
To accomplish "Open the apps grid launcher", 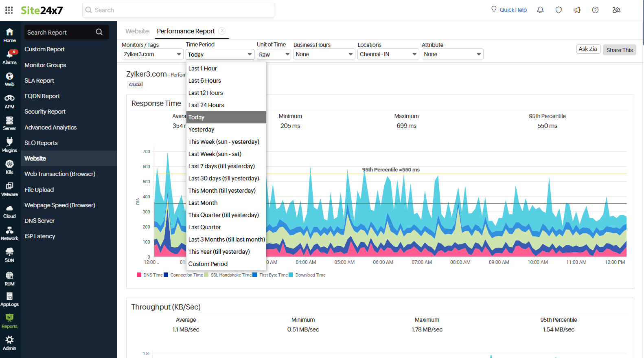I will pyautogui.click(x=9, y=10).
